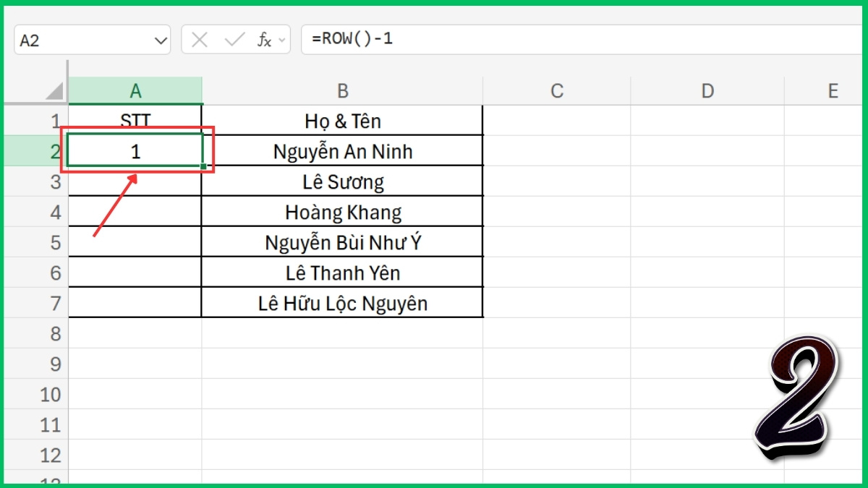This screenshot has height=488, width=868.
Task: Click cell D2 in column D
Action: [707, 151]
